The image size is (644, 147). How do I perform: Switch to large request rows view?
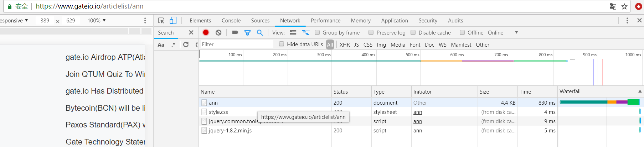tap(293, 32)
